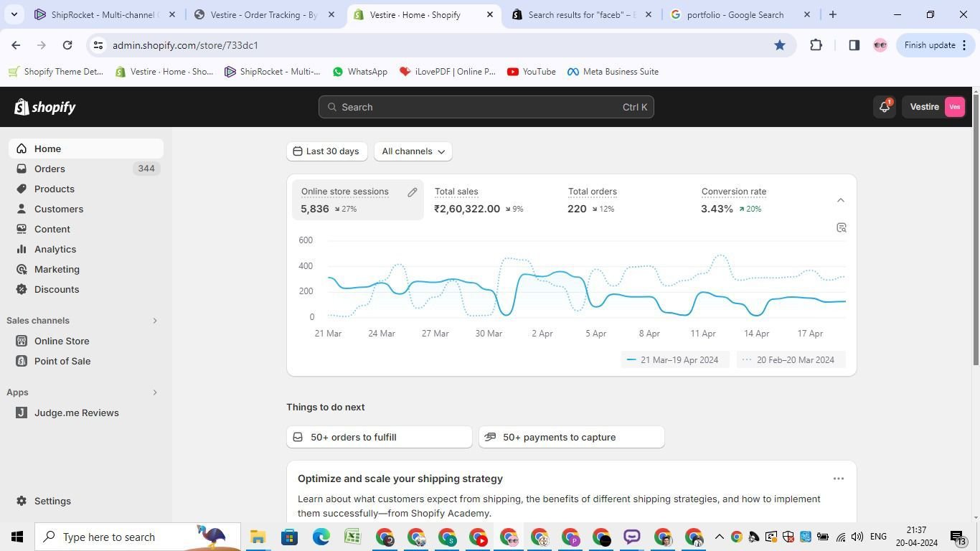Open three-dot menu on shipping strategy card
The width and height of the screenshot is (980, 551).
838,479
